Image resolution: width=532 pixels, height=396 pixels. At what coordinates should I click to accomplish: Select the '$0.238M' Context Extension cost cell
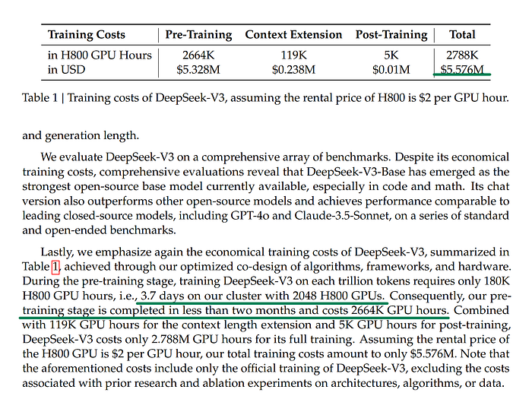[293, 70]
